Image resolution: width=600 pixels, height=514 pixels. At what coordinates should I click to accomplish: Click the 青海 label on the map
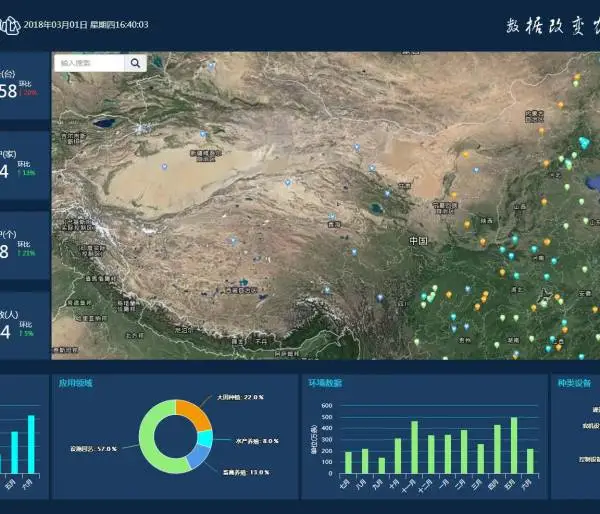[x=334, y=225]
